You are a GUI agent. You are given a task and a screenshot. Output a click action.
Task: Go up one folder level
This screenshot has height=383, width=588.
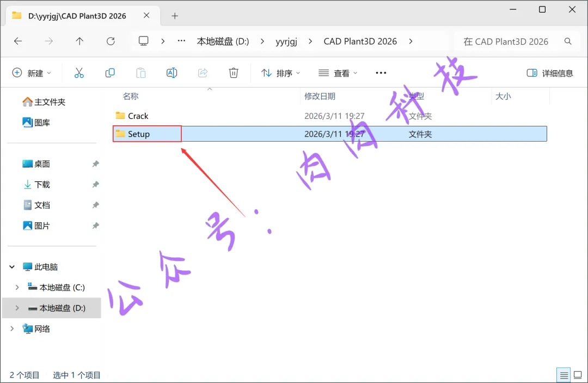79,41
